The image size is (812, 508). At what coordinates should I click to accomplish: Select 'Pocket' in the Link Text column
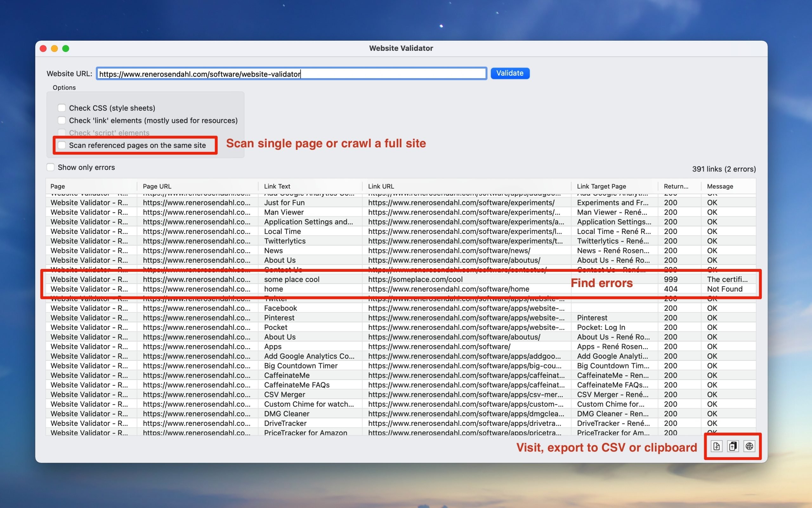(x=276, y=327)
